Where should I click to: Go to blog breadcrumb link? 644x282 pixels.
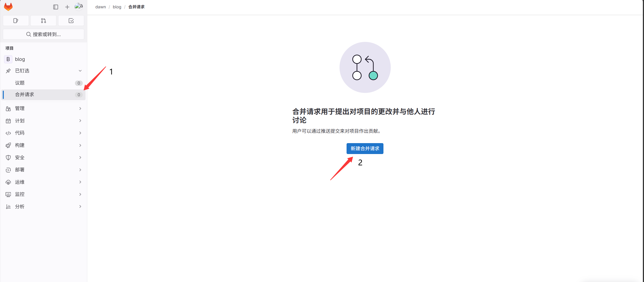117,7
